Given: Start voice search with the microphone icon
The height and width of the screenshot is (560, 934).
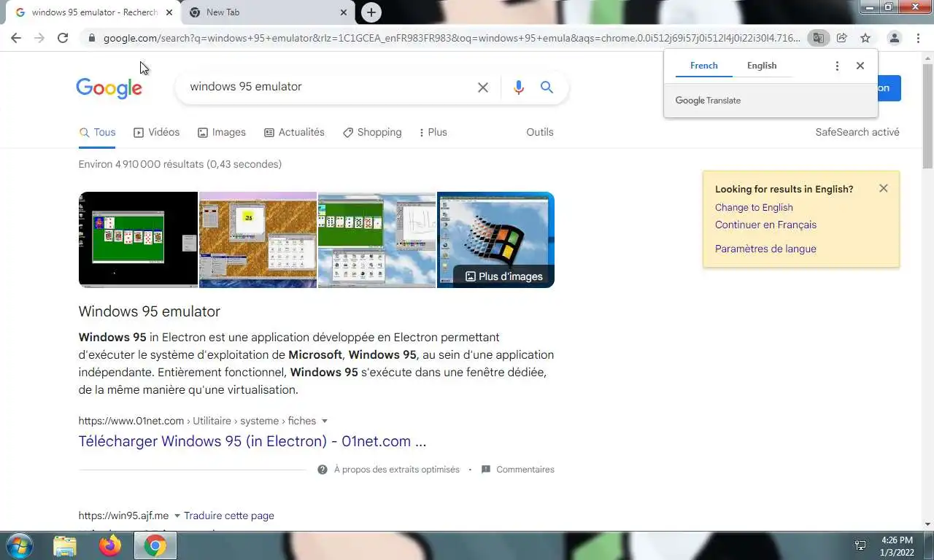Looking at the screenshot, I should (519, 87).
